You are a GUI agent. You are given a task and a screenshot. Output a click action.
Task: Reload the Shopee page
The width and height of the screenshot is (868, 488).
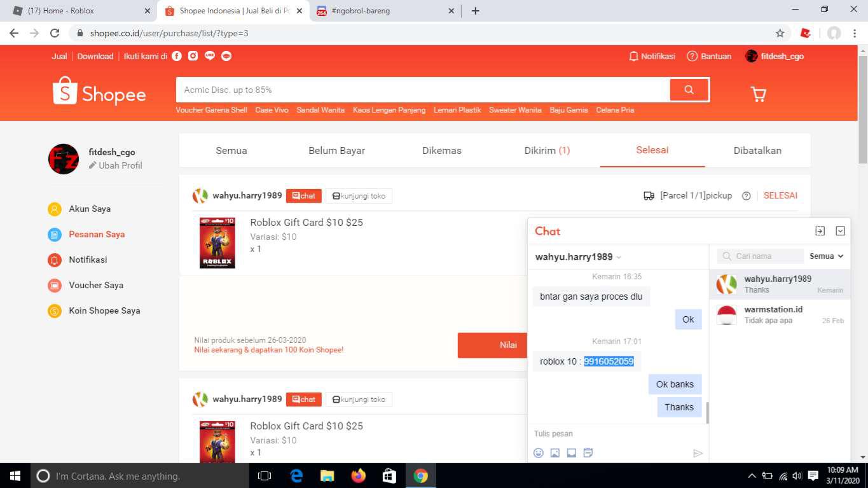tap(55, 33)
